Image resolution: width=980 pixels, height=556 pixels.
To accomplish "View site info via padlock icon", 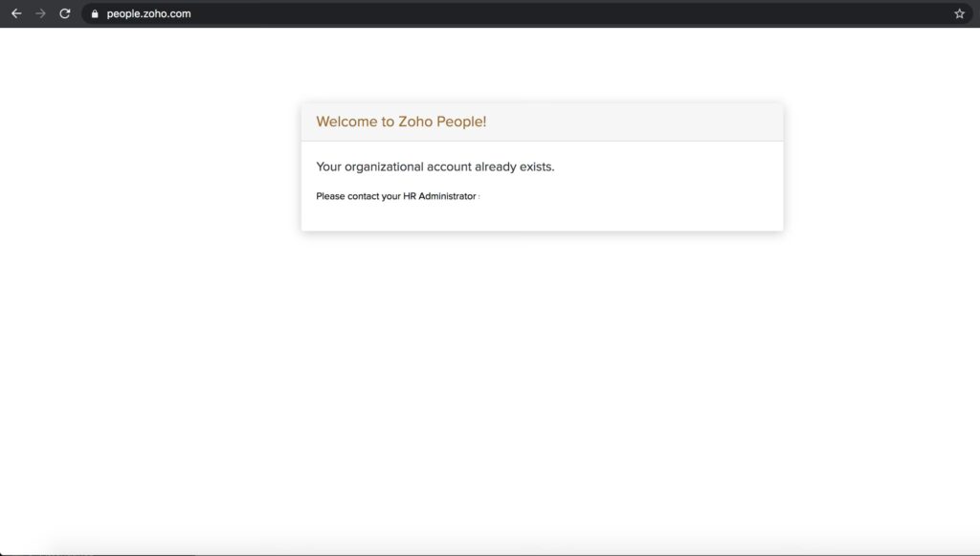I will (x=94, y=14).
